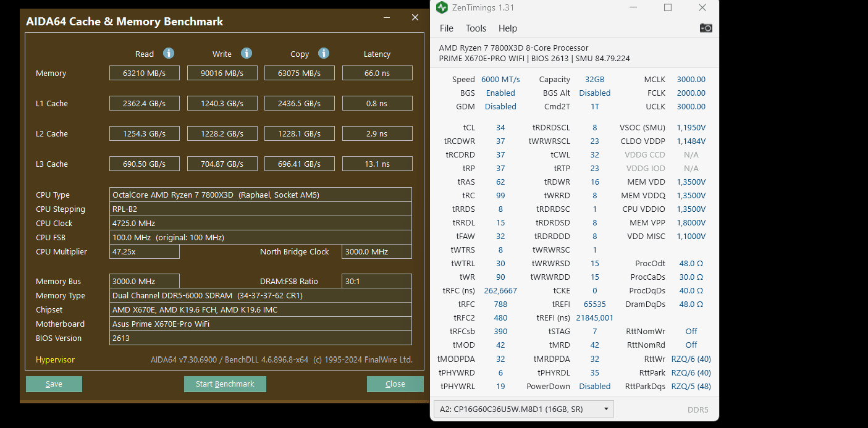Click CPU Stepping value RPL-B2
This screenshot has width=868, height=428.
(261, 209)
